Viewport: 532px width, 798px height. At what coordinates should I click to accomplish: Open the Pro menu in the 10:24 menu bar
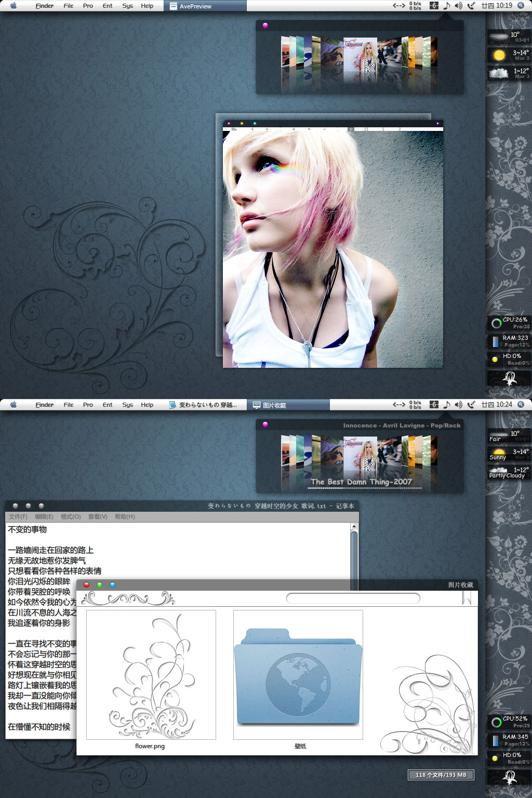88,405
